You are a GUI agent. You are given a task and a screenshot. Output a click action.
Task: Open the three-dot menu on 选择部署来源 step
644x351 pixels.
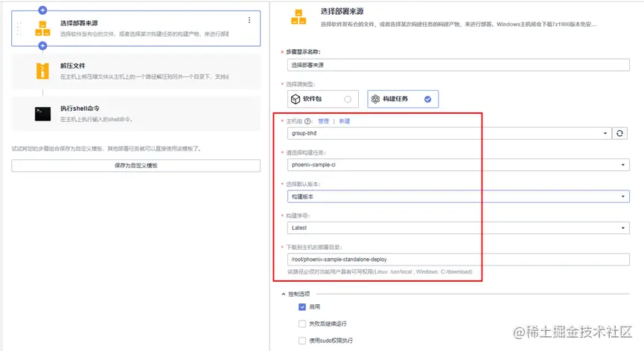[249, 20]
